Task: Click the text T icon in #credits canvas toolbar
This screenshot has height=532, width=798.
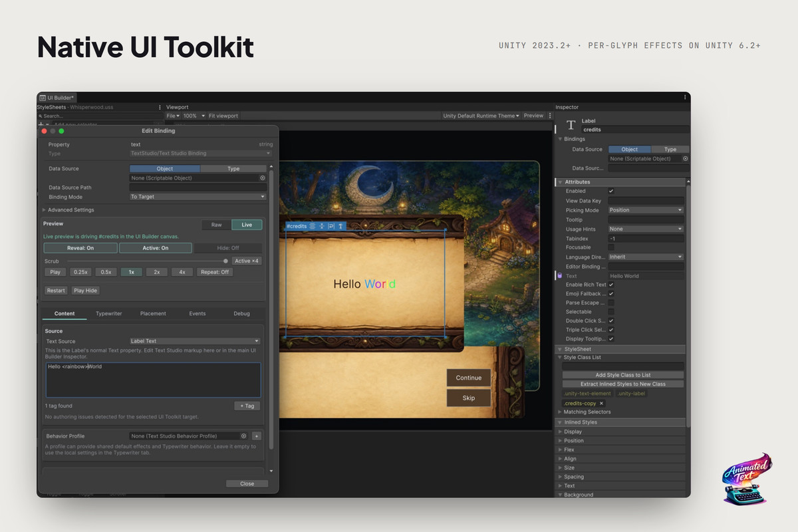Action: pos(340,226)
